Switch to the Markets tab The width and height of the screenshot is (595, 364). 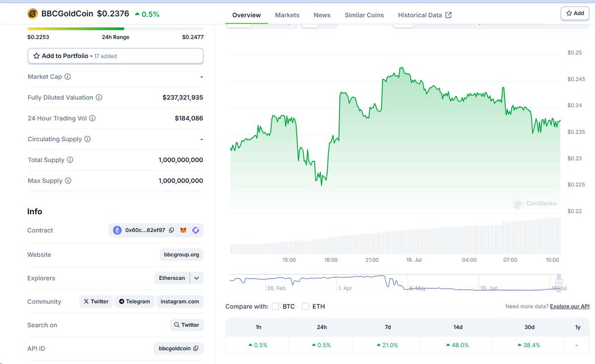click(287, 15)
